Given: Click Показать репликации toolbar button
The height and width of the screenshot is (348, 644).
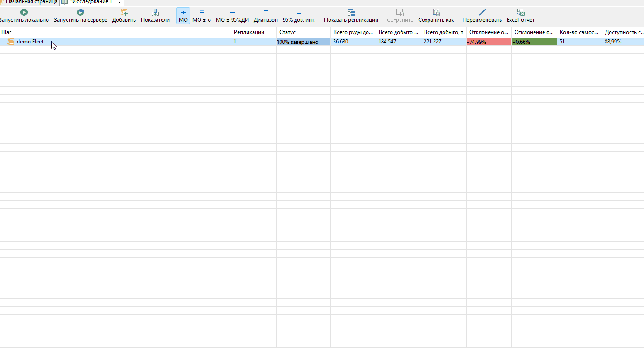Looking at the screenshot, I should [351, 16].
